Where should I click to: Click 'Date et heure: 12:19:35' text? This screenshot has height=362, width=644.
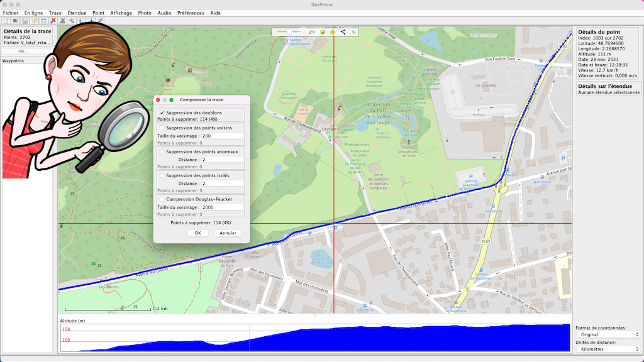pos(603,65)
